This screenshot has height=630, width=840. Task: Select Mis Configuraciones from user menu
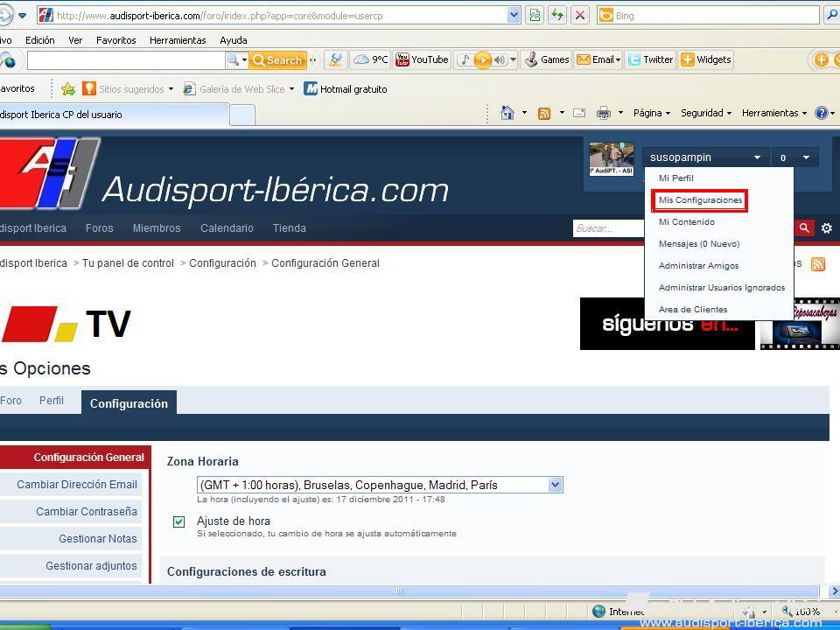coord(700,199)
